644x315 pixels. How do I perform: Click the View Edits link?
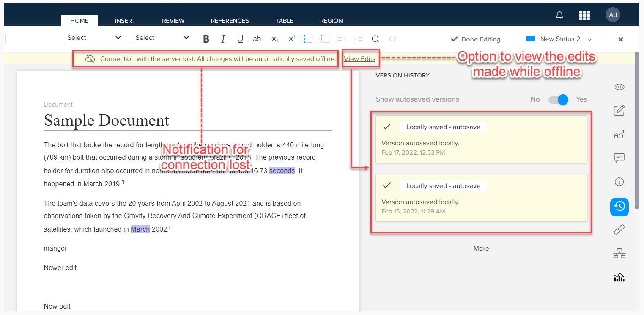[x=359, y=59]
